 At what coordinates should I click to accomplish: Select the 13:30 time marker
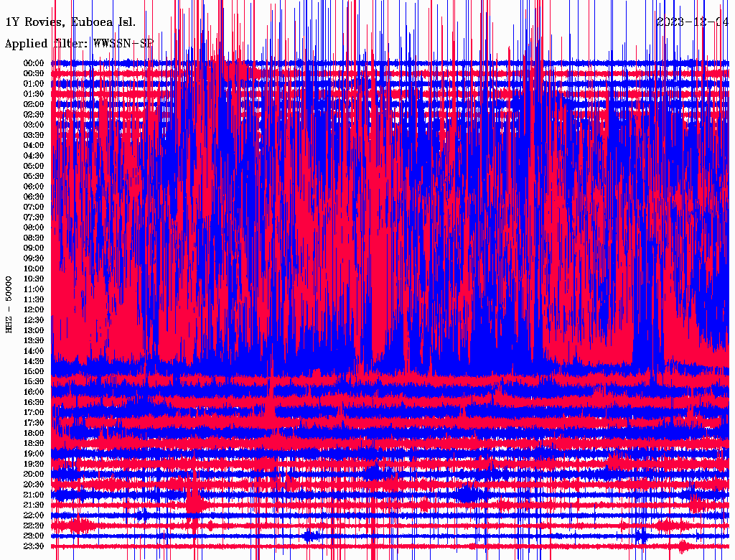click(x=34, y=340)
